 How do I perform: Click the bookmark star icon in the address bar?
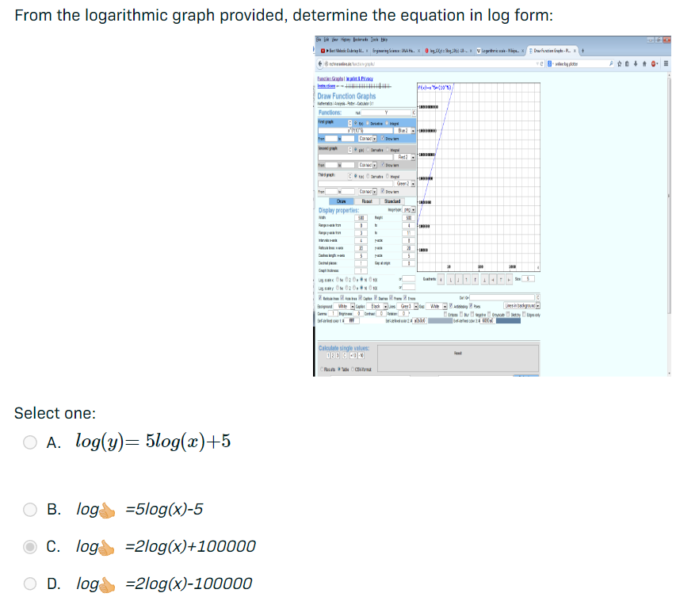pyautogui.click(x=619, y=64)
